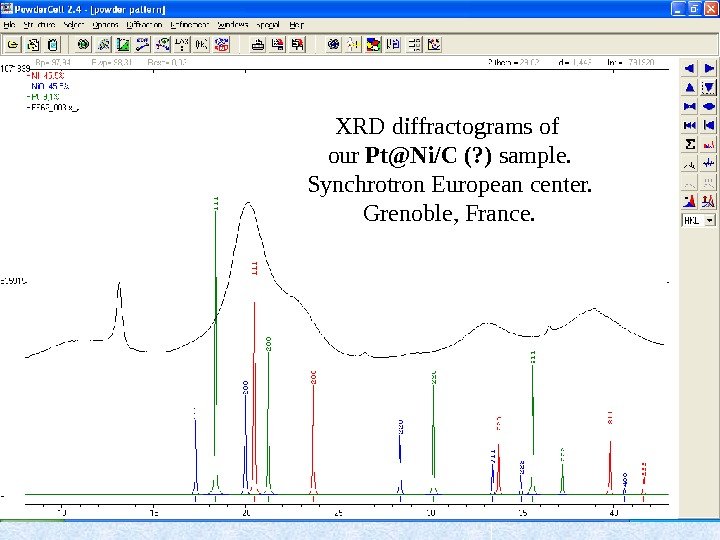Open the HKL dropdown list
720x540 pixels.
(710, 220)
